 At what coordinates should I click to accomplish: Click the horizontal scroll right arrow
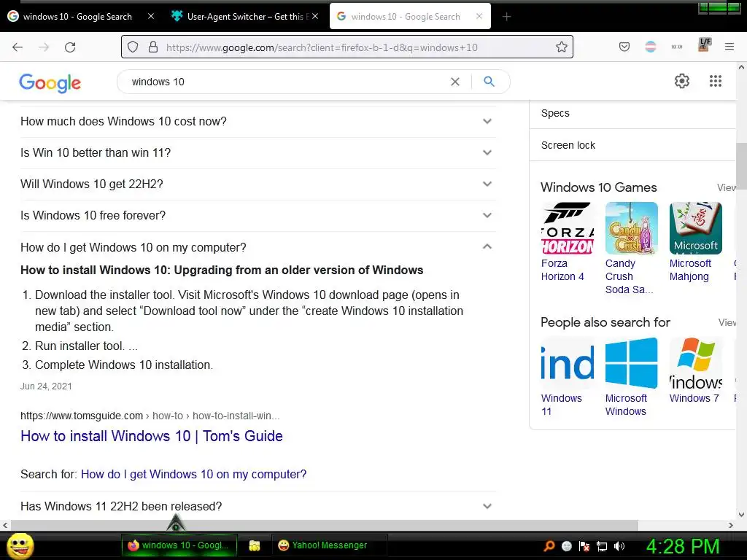(731, 525)
